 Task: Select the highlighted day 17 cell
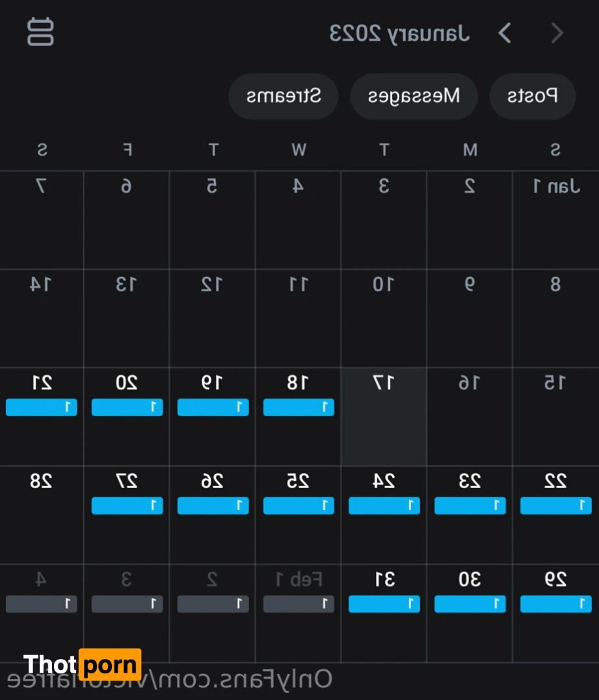(x=384, y=416)
